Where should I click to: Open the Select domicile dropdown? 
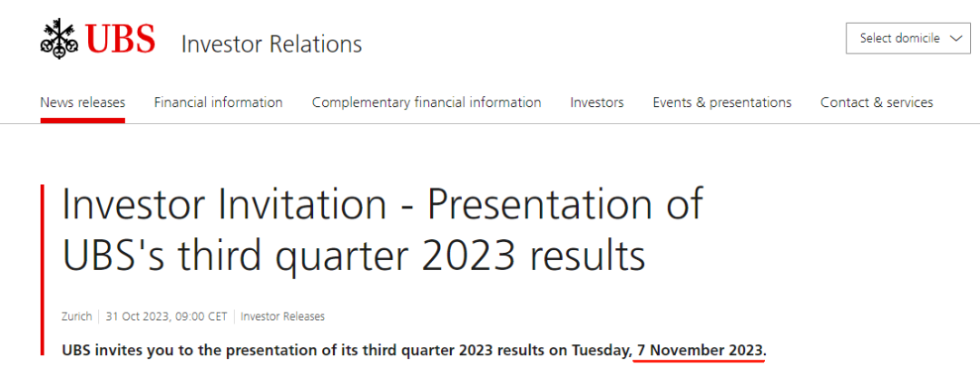pos(908,38)
